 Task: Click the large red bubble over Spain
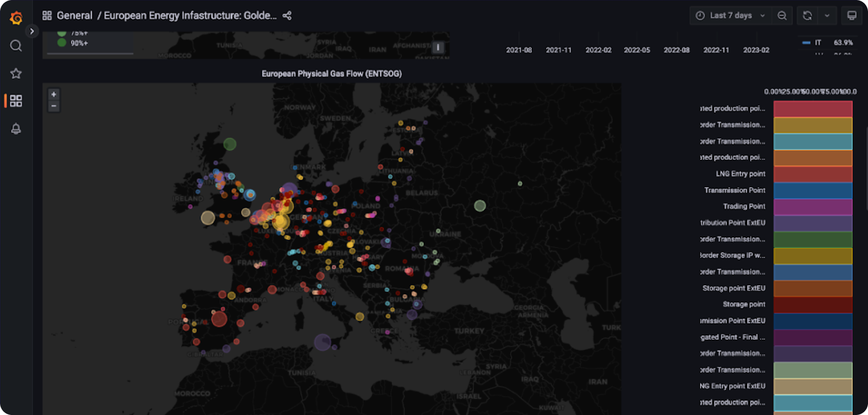[x=219, y=318]
